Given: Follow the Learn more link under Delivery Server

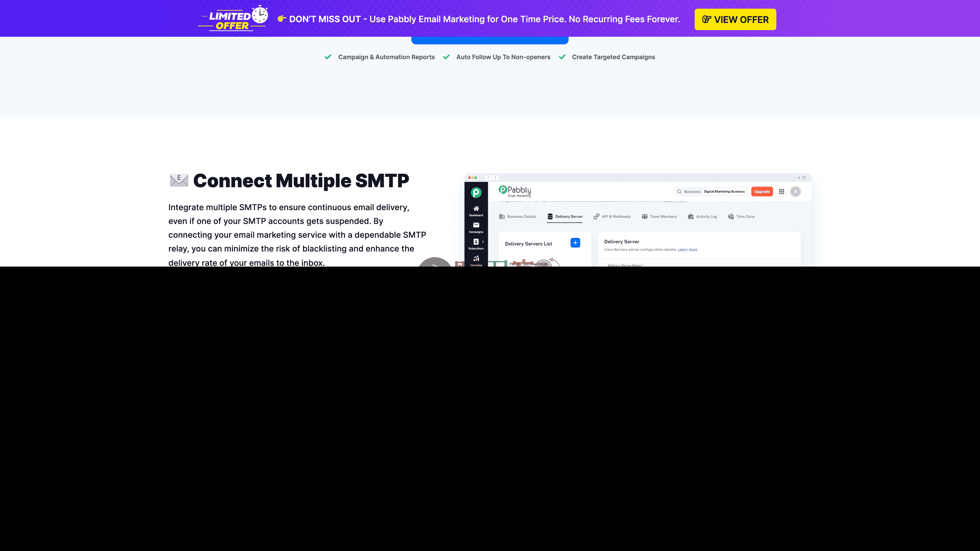Looking at the screenshot, I should (x=688, y=250).
